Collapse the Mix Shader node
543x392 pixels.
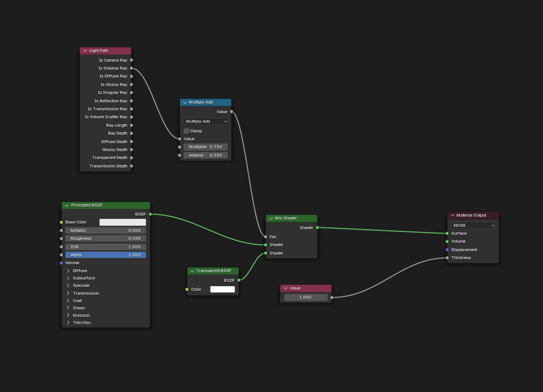coord(271,218)
